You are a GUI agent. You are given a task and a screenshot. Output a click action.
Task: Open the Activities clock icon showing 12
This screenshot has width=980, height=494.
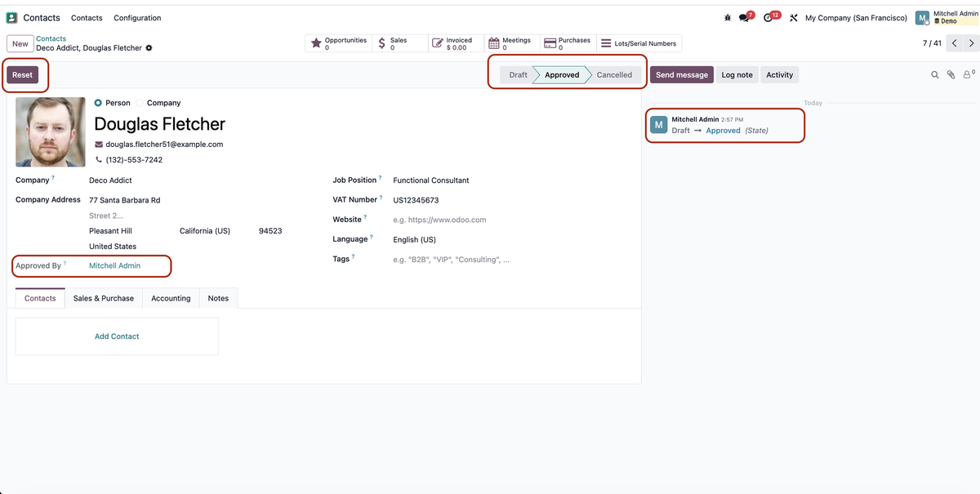tap(766, 16)
